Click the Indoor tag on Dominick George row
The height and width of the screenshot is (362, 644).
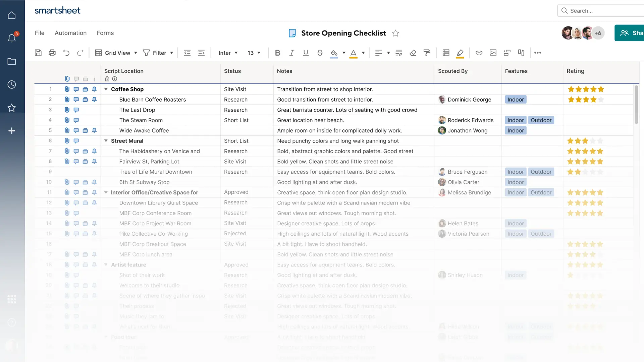516,100
